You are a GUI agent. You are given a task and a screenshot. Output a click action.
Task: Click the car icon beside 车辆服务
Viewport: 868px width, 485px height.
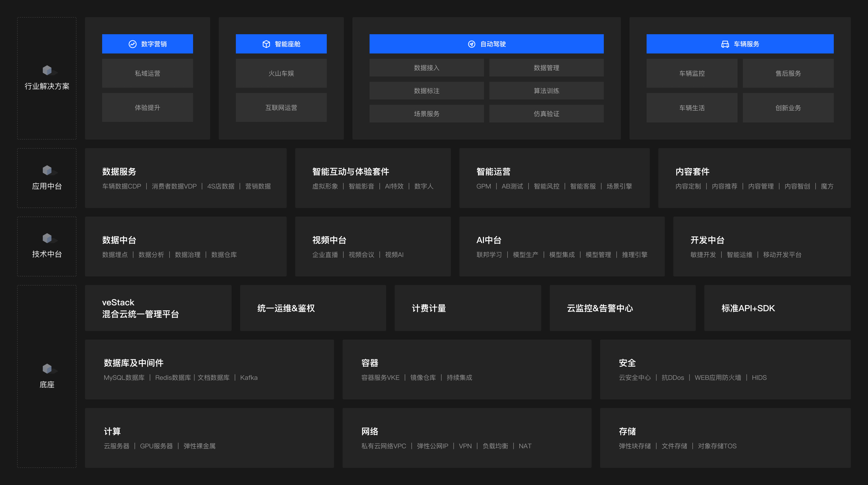(x=725, y=44)
